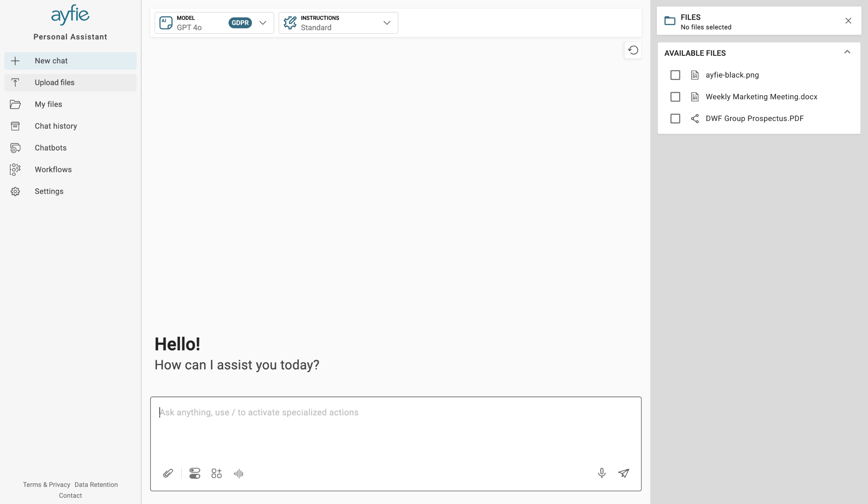Send message with paper plane icon
Viewport: 868px width, 504px height.
(x=624, y=473)
